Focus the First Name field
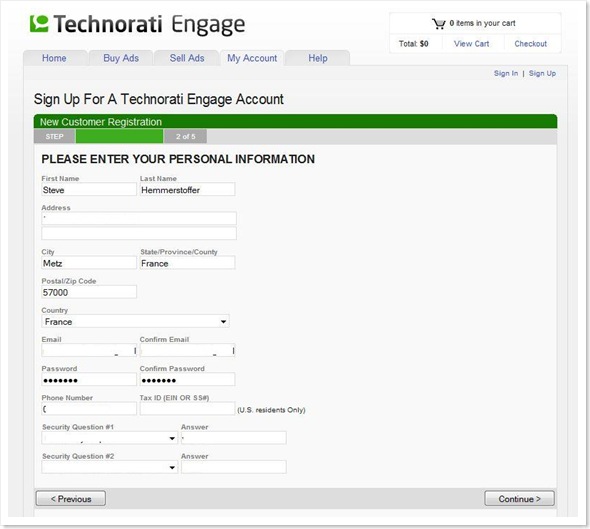The width and height of the screenshot is (590, 529). (89, 190)
